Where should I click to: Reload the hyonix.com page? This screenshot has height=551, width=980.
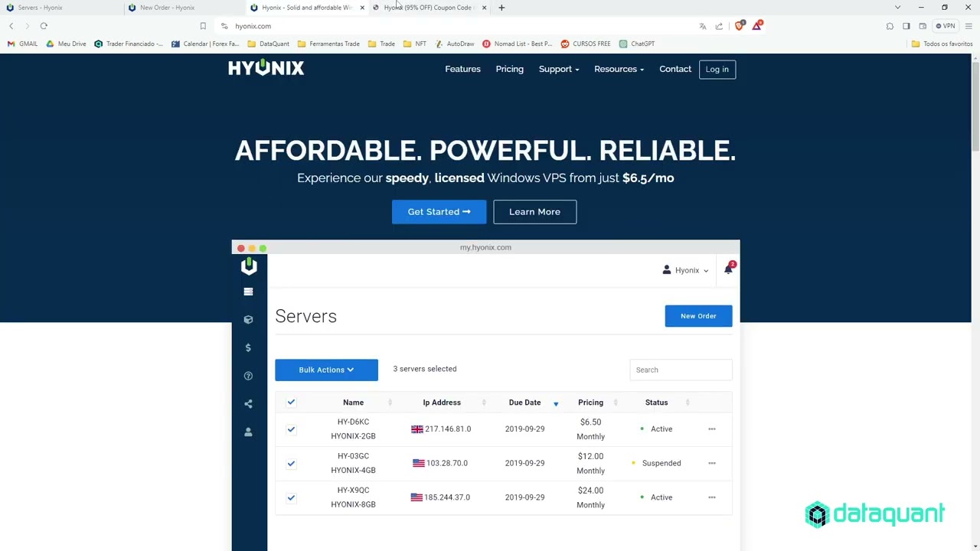(x=44, y=26)
